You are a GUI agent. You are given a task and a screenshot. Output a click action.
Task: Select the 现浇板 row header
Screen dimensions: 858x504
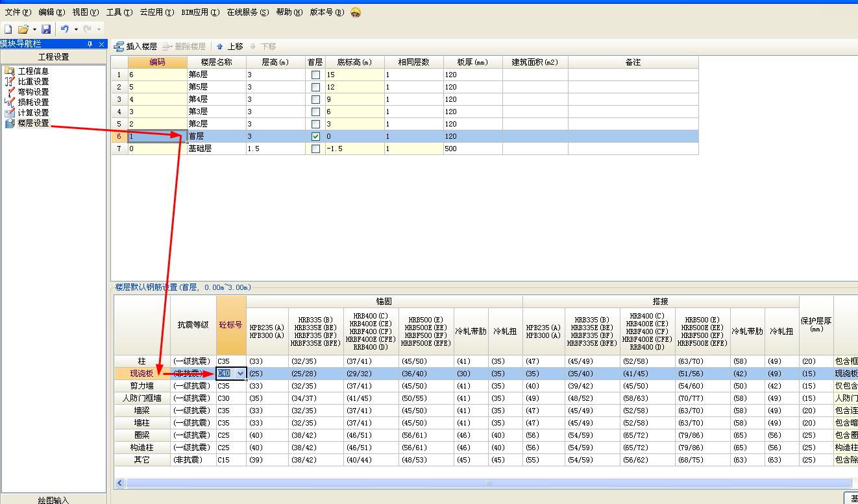tap(142, 374)
